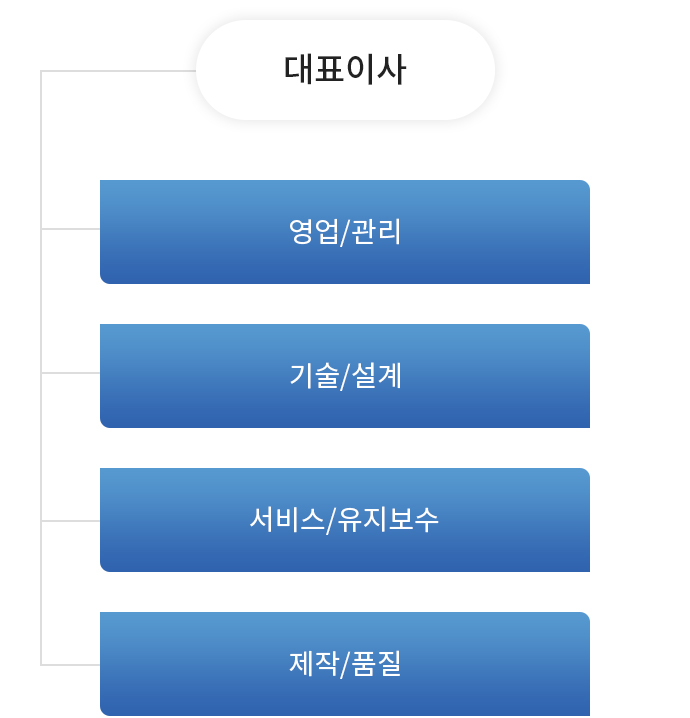Click the slash in 서비스/유지보수 label

coord(331,521)
